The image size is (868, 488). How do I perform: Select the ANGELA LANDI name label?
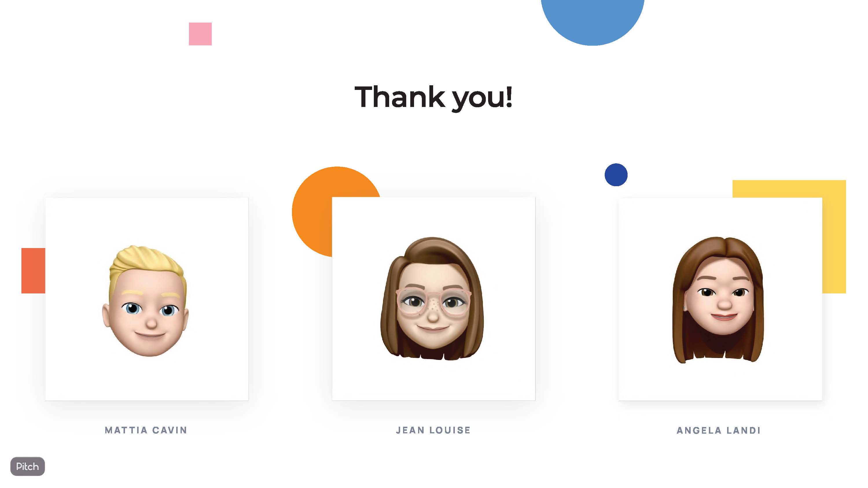pyautogui.click(x=719, y=430)
